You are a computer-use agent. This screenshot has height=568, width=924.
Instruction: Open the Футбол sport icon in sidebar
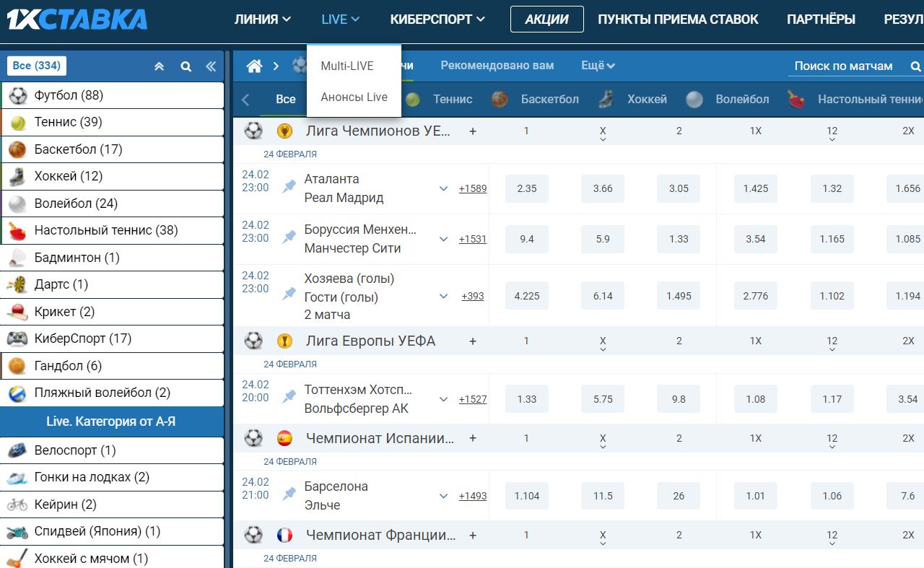pos(18,95)
